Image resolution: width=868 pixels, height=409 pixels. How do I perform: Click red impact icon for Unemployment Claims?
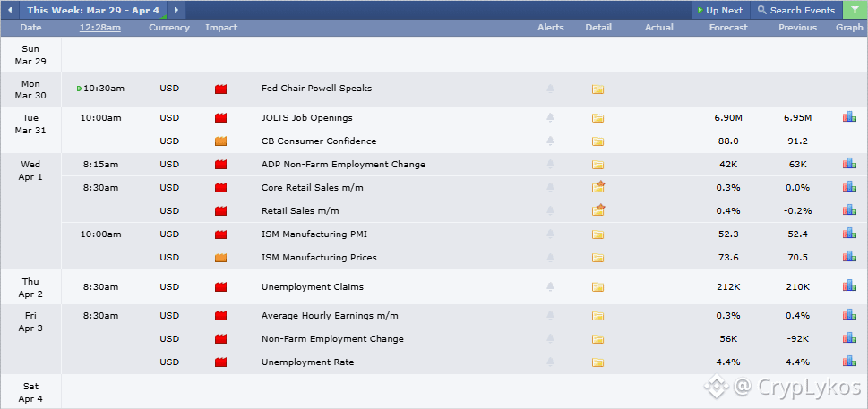click(221, 287)
